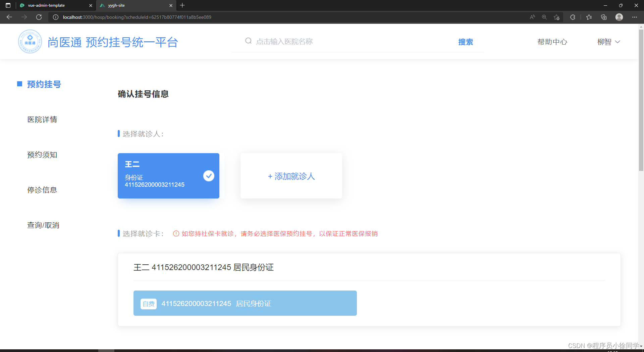The width and height of the screenshot is (644, 352).
Task: Open 预约须知 in the sidebar
Action: point(42,155)
